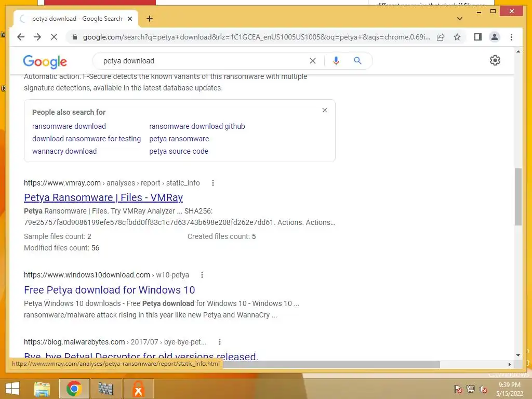
Task: Submit the search with the magnifier icon
Action: pyautogui.click(x=357, y=61)
